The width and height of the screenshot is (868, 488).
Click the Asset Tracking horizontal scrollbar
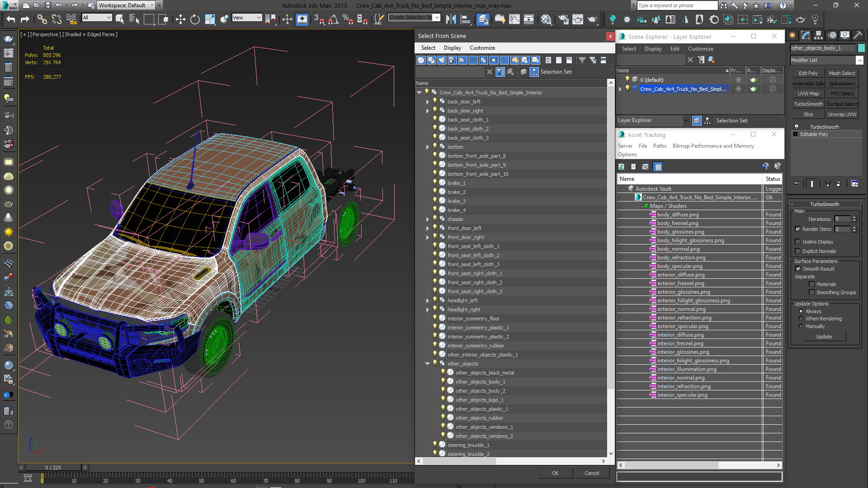coord(671,465)
